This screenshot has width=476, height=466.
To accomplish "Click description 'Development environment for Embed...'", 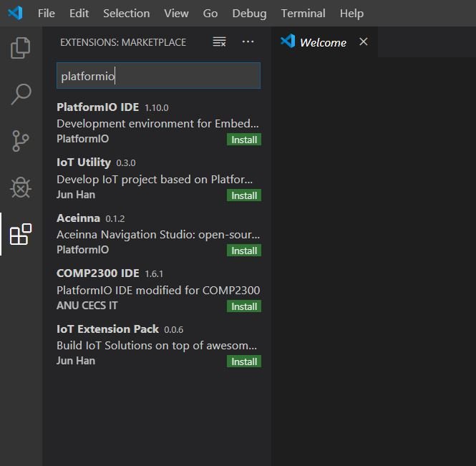I will pyautogui.click(x=158, y=124).
